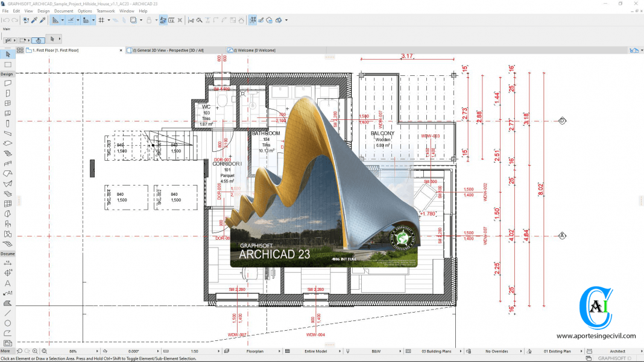Select the Arrow tool in the toolbox
The width and height of the screenshot is (644, 362).
(x=7, y=54)
